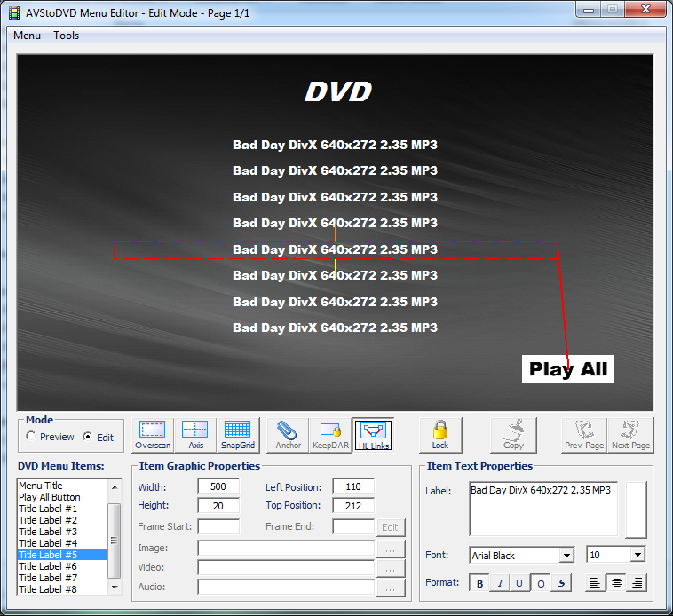Toggle Italic text format
The image size is (673, 616).
tap(500, 583)
